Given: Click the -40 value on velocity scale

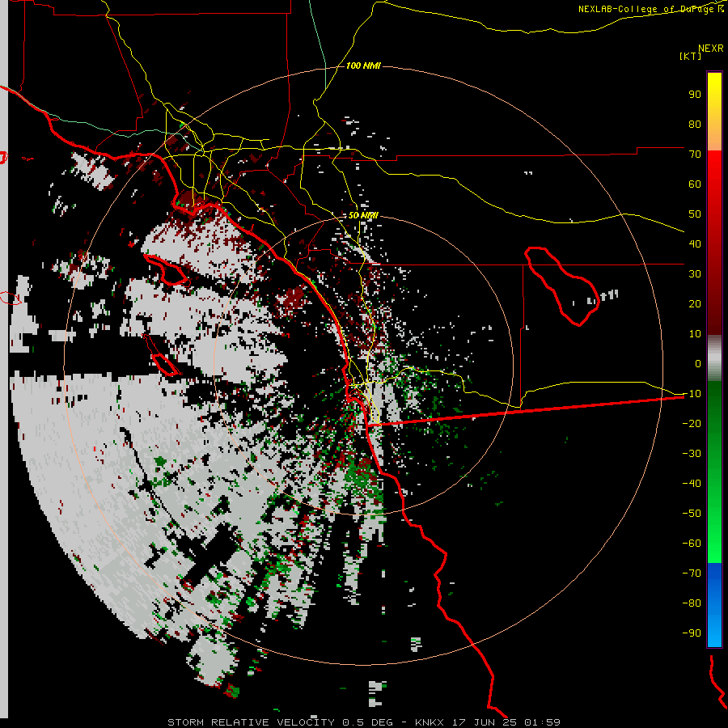Looking at the screenshot, I should pos(692,484).
